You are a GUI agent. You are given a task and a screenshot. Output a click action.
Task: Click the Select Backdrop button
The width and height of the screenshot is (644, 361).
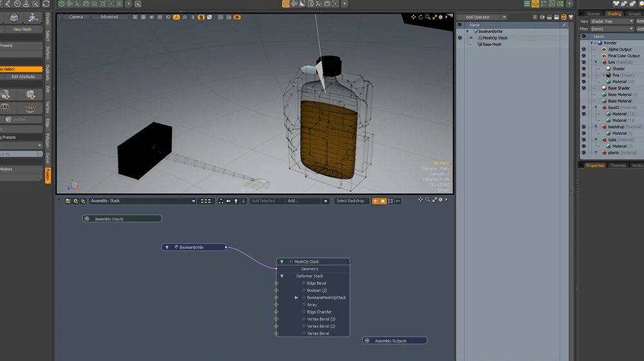351,201
